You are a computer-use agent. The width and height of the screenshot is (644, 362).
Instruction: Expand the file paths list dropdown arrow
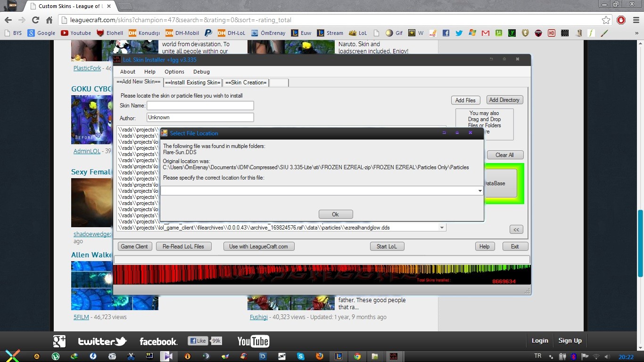click(442, 228)
